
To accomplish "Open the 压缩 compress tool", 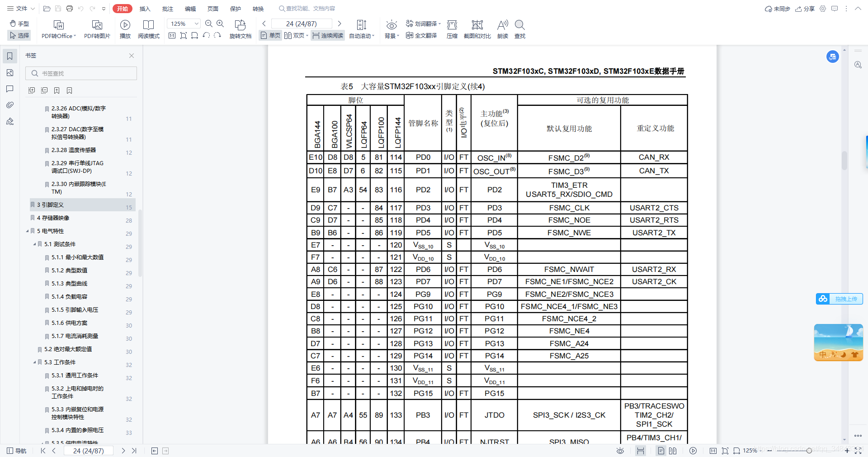I will click(x=452, y=29).
